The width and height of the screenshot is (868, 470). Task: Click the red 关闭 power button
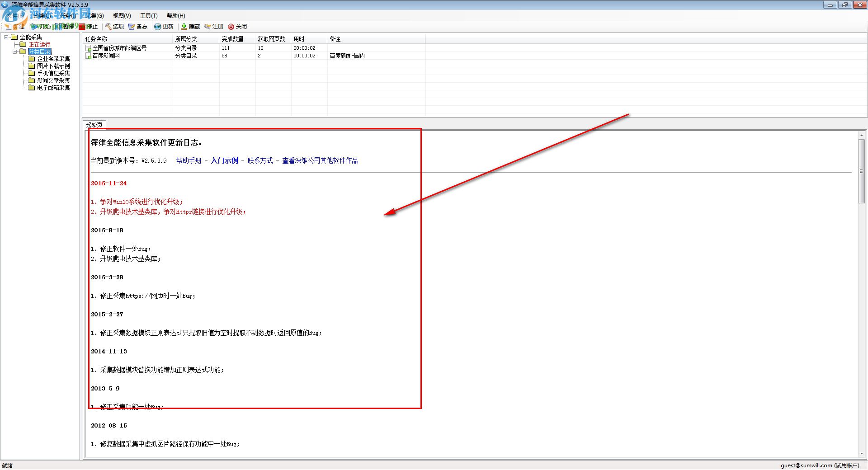tap(237, 27)
